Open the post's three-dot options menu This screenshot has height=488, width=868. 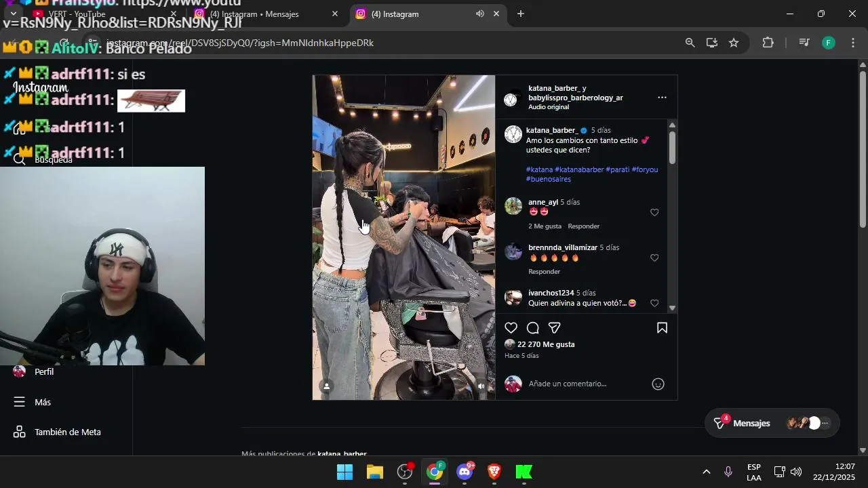(x=662, y=98)
